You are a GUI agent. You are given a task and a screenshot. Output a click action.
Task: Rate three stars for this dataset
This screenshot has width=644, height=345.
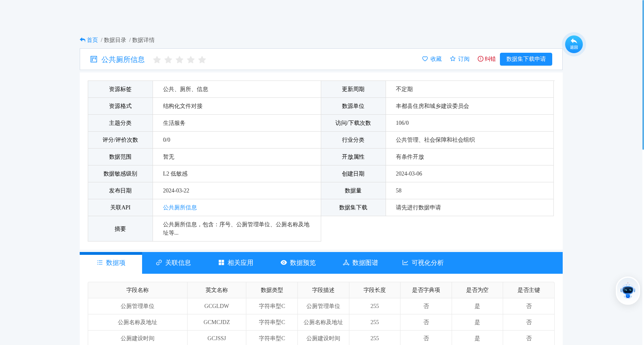(180, 60)
